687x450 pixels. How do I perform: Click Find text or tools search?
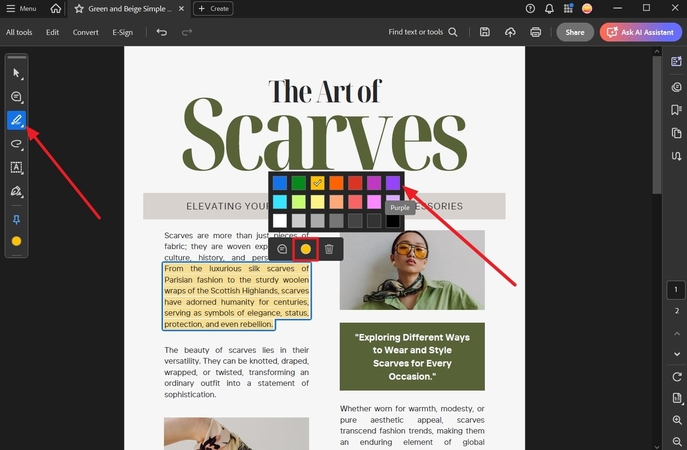click(423, 32)
